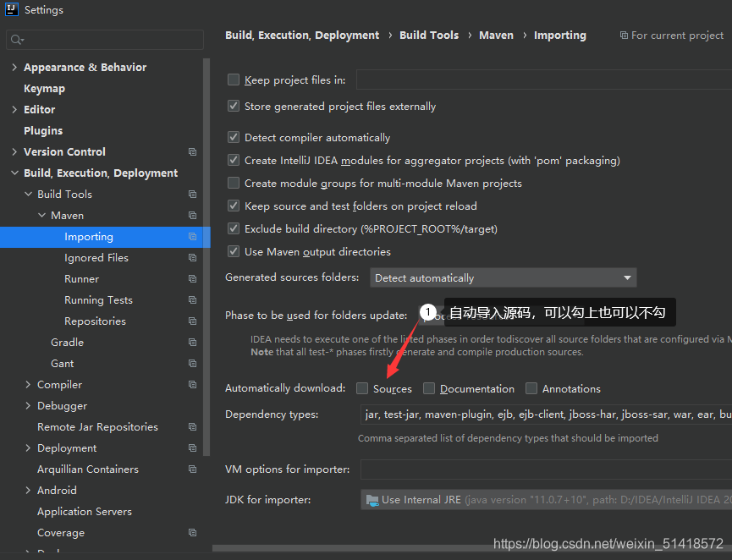732x560 pixels.
Task: Check Sources for automatic download
Action: [x=362, y=388]
